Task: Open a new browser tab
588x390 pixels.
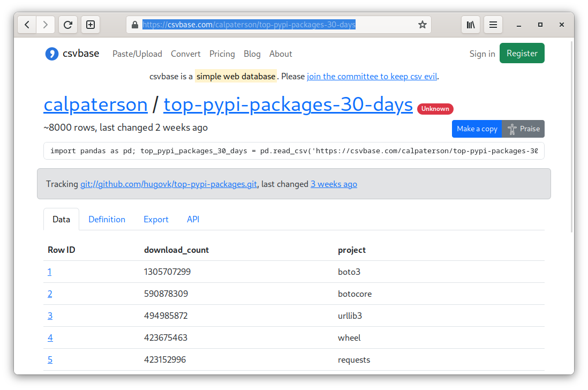Action: tap(90, 25)
